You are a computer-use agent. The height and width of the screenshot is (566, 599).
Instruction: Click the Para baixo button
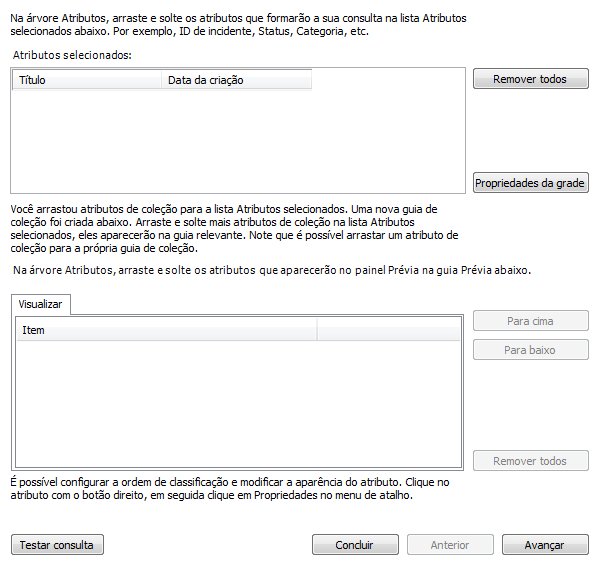click(531, 350)
